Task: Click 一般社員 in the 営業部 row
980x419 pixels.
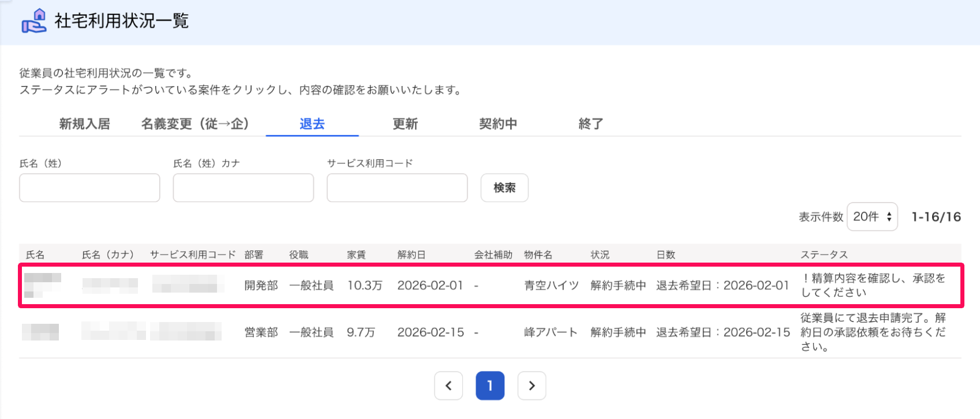Action: (x=312, y=332)
